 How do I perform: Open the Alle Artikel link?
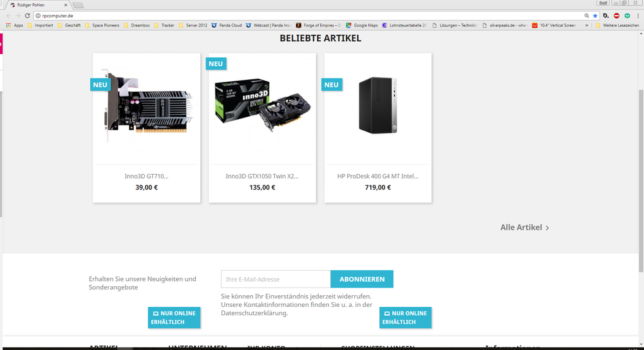tap(524, 227)
